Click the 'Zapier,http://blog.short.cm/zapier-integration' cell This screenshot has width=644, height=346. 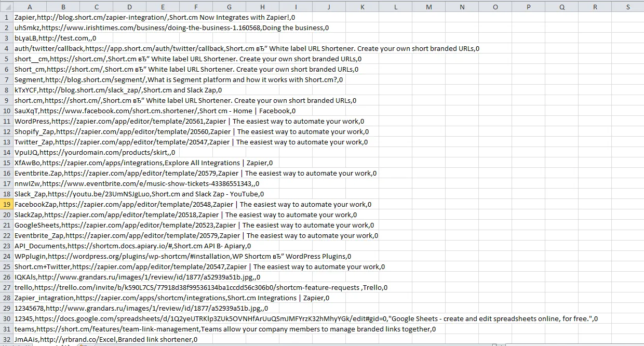pyautogui.click(x=155, y=17)
